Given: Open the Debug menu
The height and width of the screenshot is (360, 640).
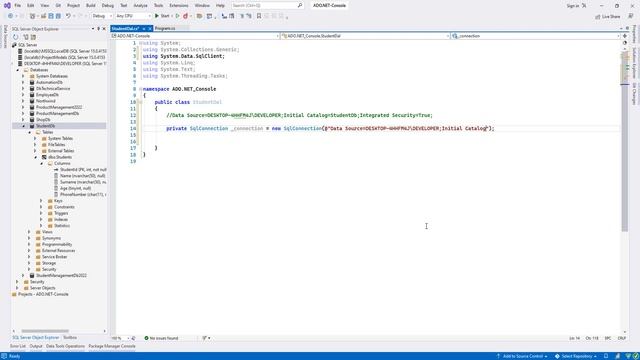Looking at the screenshot, I should (108, 5).
